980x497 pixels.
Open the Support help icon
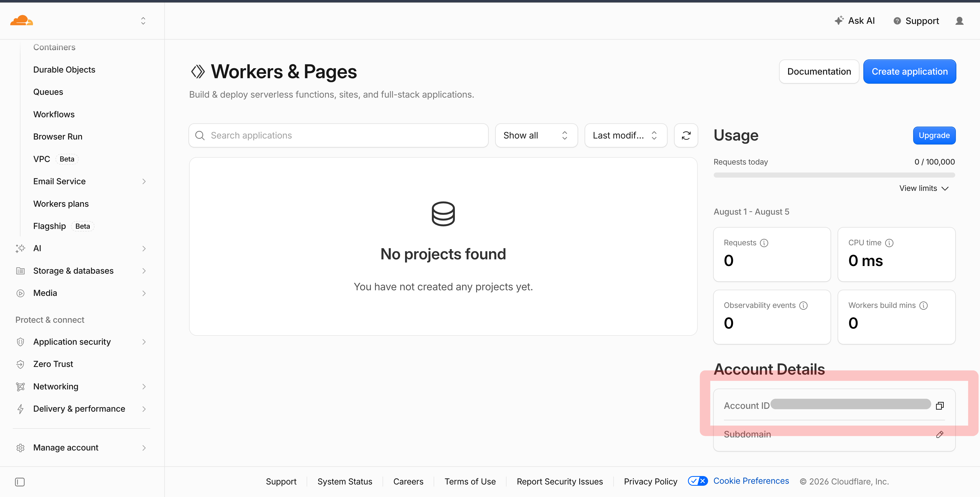pos(897,21)
